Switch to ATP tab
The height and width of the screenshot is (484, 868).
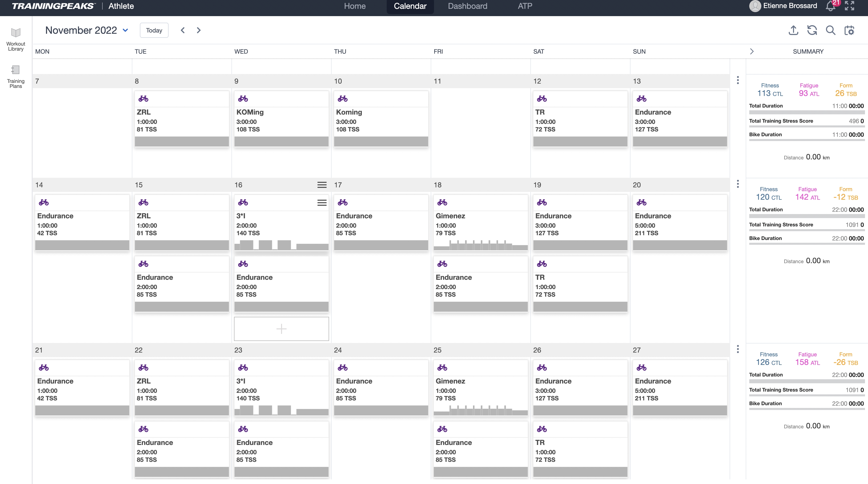point(525,6)
